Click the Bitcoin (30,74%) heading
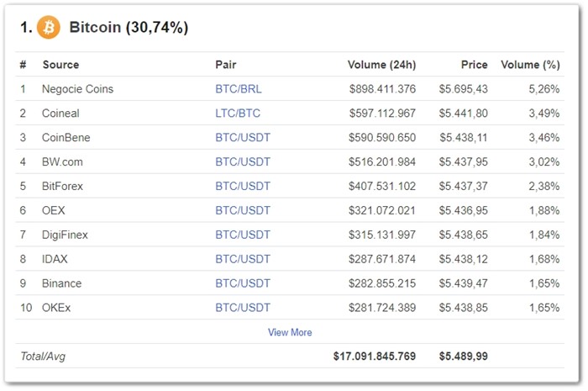The height and width of the screenshot is (391, 588). coord(129,28)
